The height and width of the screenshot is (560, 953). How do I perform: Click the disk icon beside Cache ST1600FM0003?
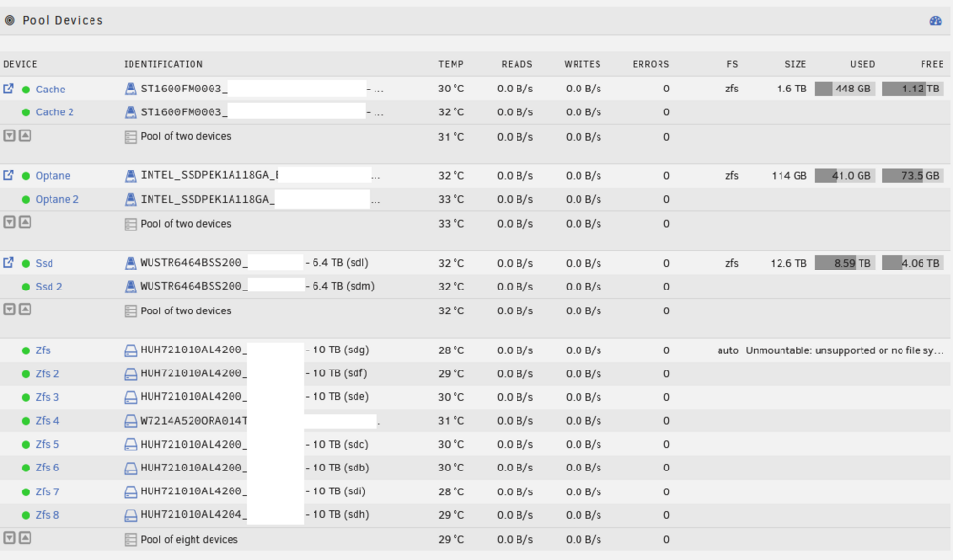pyautogui.click(x=131, y=89)
